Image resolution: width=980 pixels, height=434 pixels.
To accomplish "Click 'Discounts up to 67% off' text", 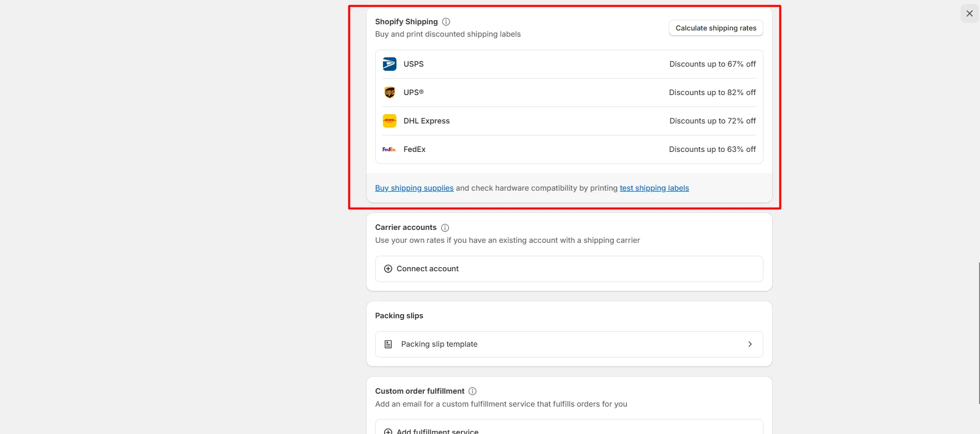I will pos(712,64).
